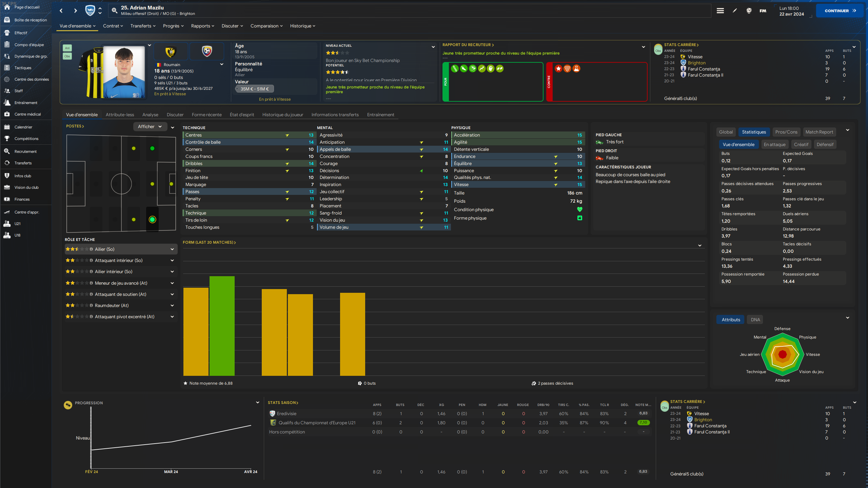
Task: Click the Brighton club badge icon
Action: coord(90,11)
